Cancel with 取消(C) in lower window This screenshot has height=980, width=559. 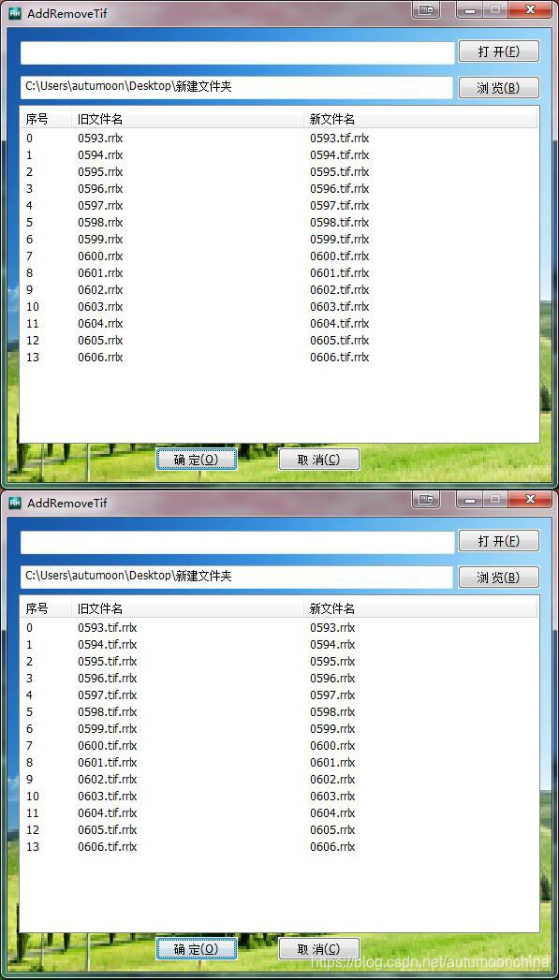coord(319,949)
